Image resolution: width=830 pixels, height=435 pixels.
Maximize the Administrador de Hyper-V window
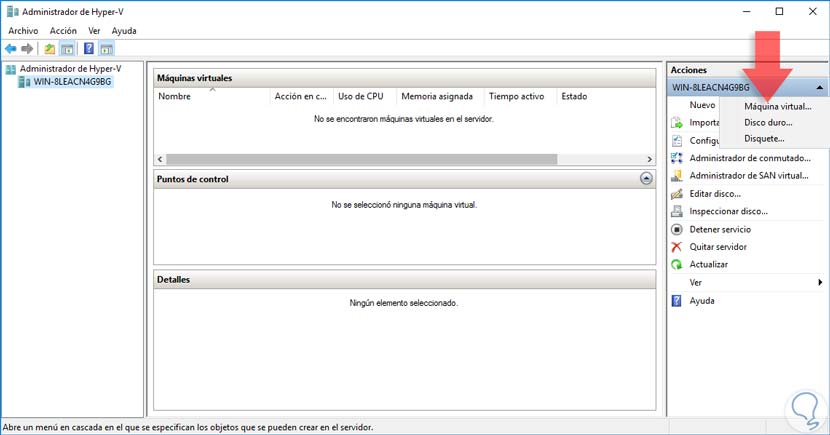(x=779, y=12)
